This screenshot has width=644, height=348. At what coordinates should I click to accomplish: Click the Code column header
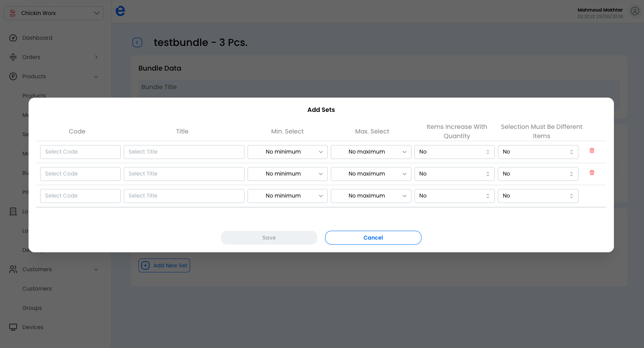(x=77, y=131)
